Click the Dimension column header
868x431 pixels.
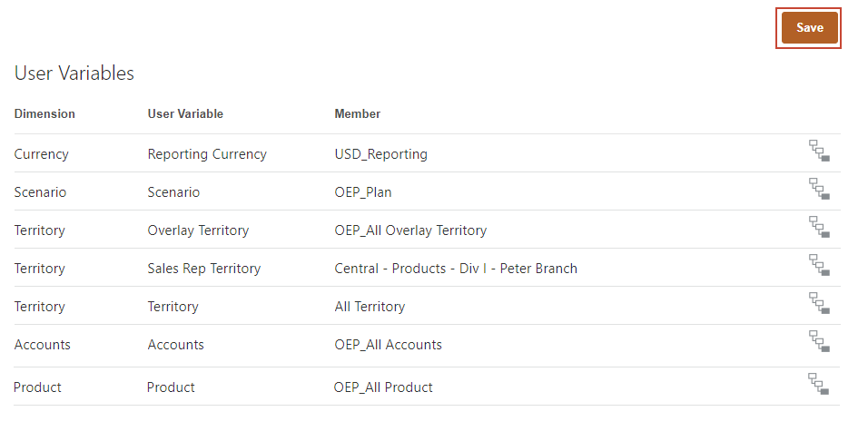pos(44,114)
